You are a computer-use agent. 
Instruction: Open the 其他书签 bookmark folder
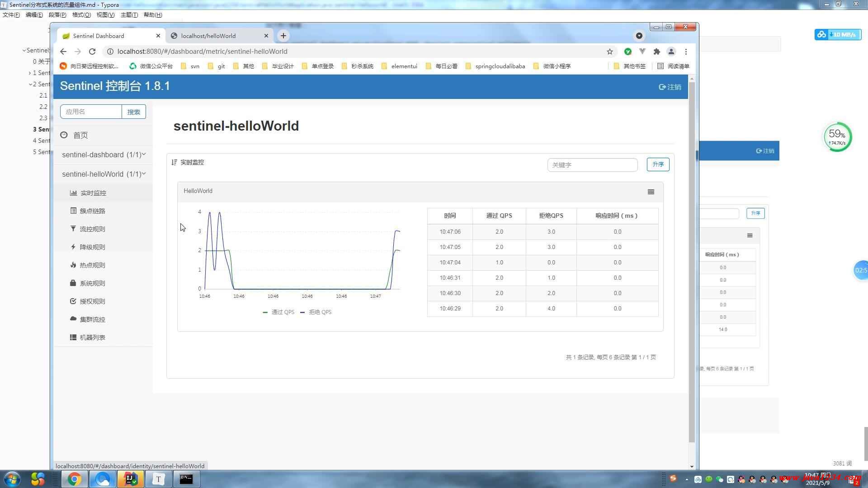click(629, 66)
